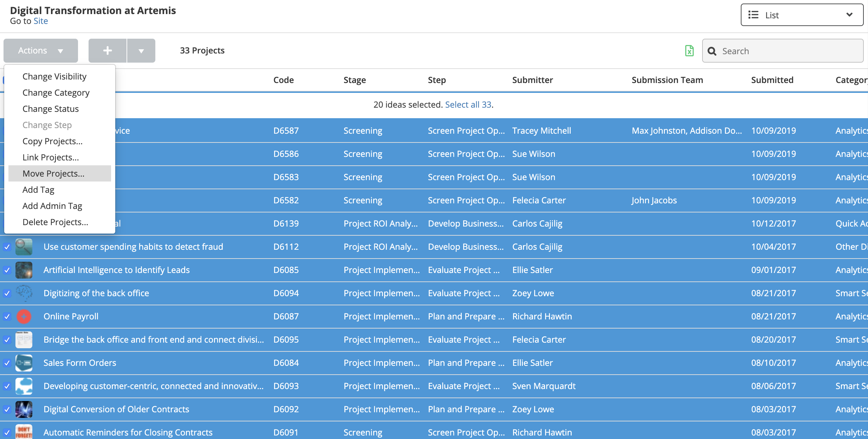Open Digitizing of the back office project

click(x=96, y=293)
